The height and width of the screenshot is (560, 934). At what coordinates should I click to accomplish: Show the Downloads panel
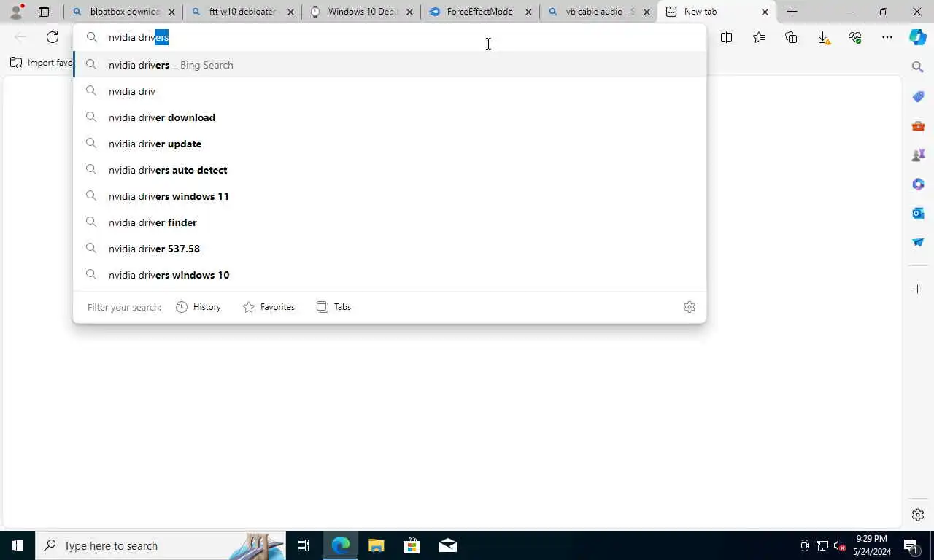pyautogui.click(x=823, y=37)
